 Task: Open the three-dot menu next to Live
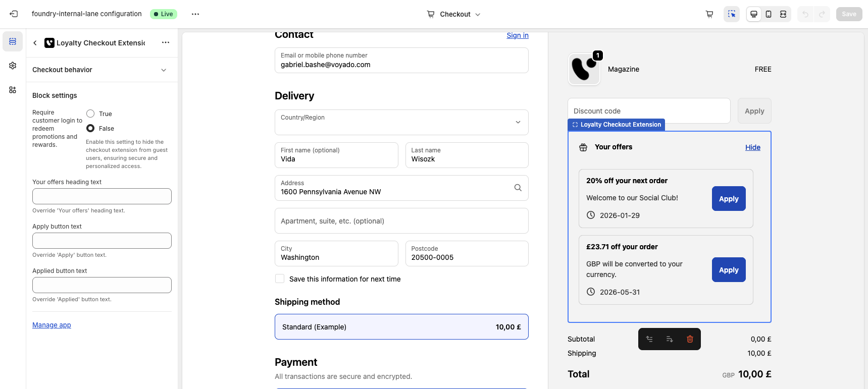coord(195,14)
